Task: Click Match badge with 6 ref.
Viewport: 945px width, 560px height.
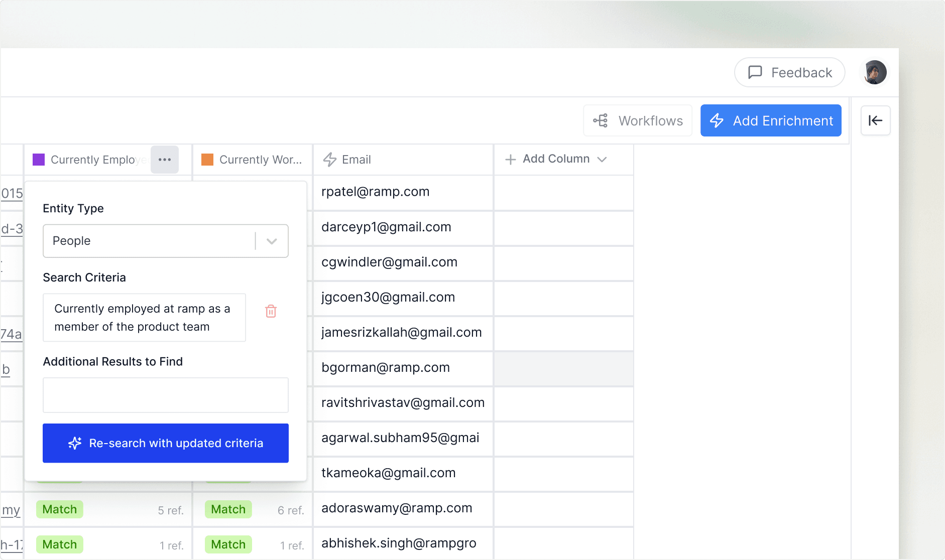Action: click(x=228, y=509)
